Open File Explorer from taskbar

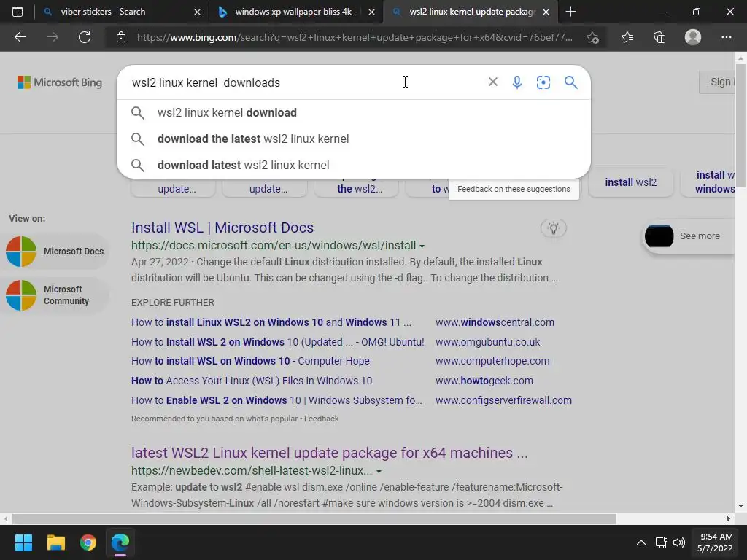(x=55, y=542)
